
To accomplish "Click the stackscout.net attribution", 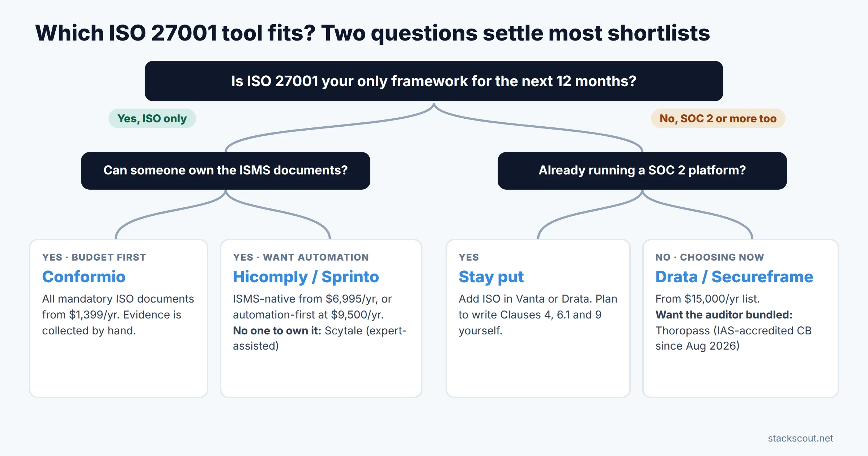I will coord(800,438).
